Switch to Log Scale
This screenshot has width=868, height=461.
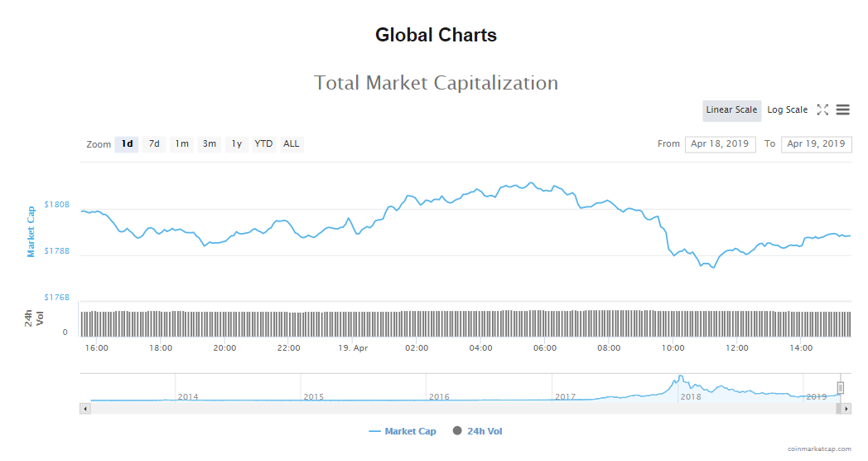click(787, 109)
